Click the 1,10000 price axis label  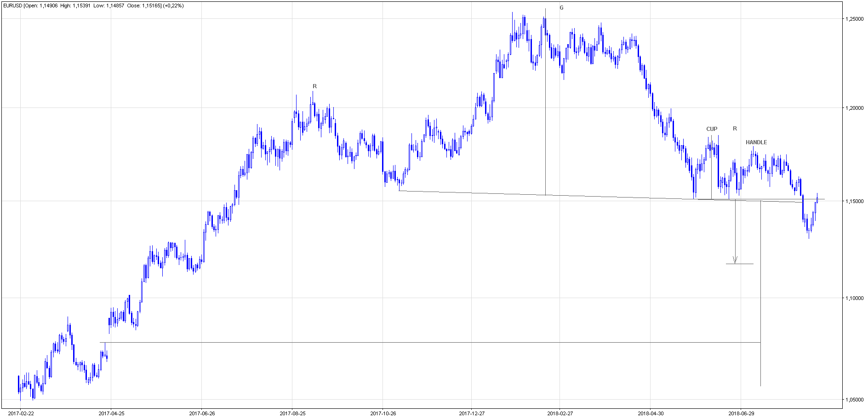(x=854, y=298)
